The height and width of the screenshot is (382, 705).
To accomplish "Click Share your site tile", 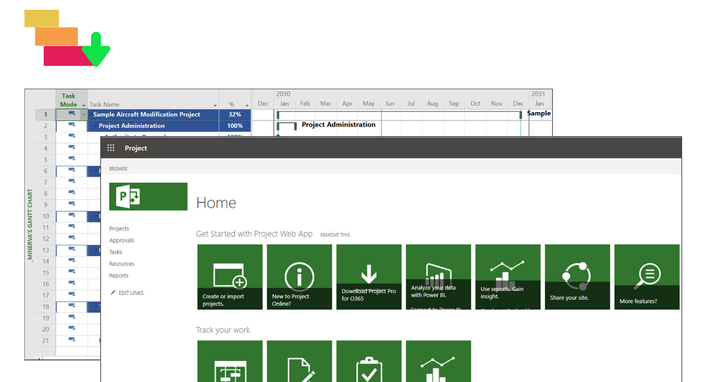I will [577, 277].
